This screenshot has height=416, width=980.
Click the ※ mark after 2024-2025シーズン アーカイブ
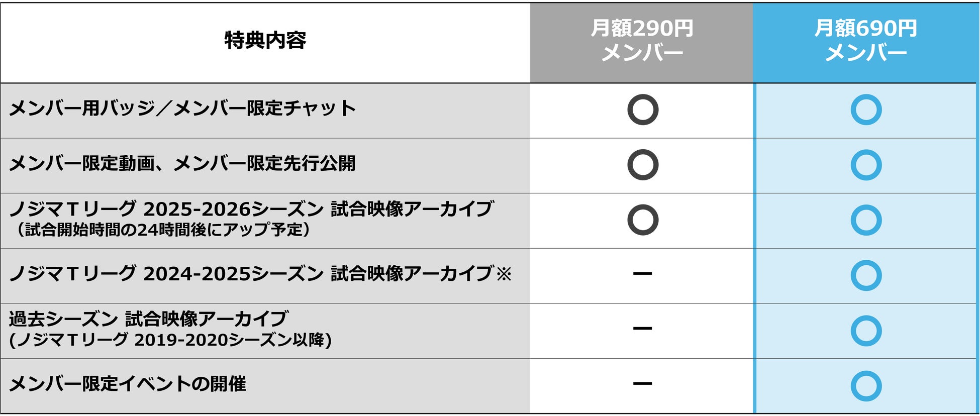click(504, 274)
